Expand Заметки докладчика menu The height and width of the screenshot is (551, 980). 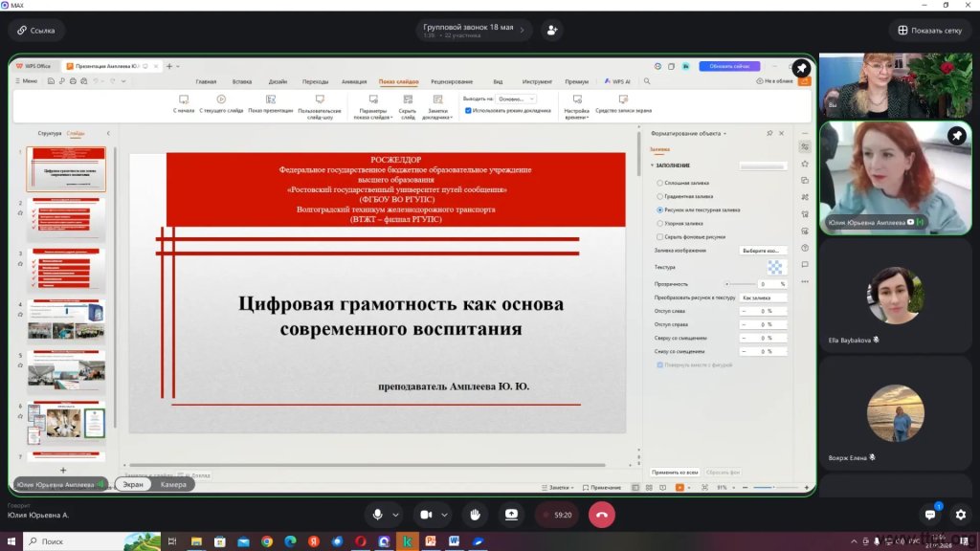click(437, 106)
